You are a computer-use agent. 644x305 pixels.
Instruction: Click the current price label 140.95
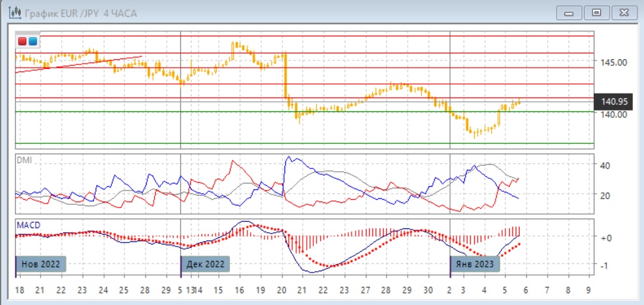[x=615, y=101]
